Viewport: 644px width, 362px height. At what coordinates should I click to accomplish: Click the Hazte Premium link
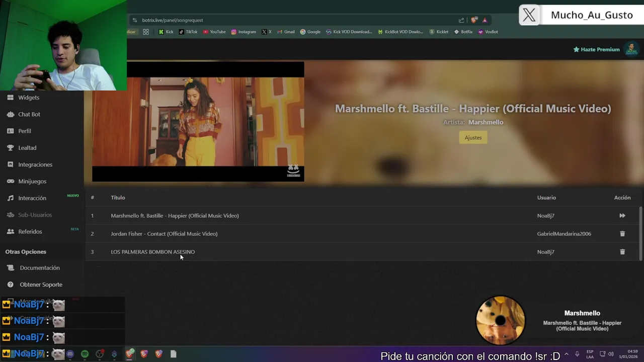[597, 49]
